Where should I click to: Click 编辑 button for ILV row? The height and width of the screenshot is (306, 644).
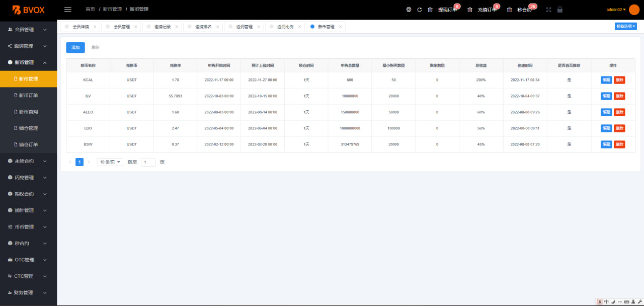pyautogui.click(x=606, y=96)
